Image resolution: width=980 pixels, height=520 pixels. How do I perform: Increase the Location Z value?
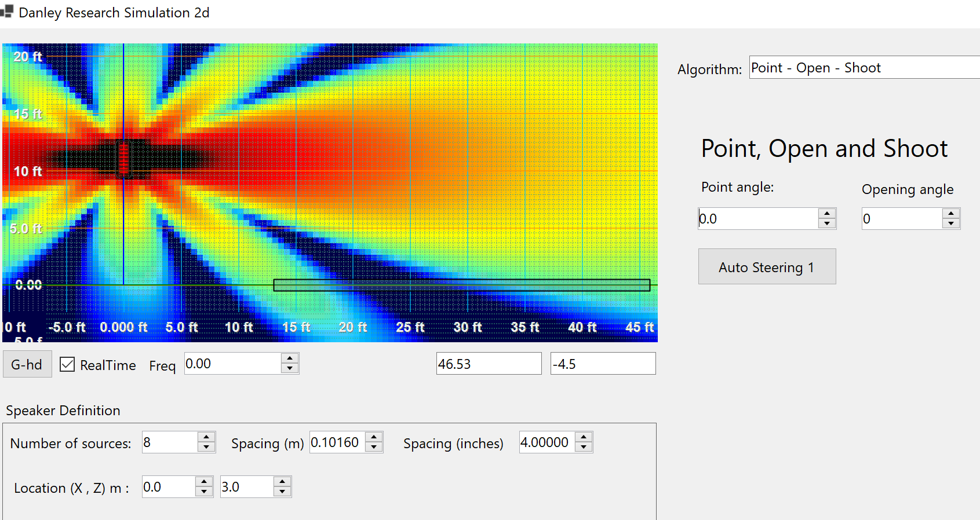282,482
